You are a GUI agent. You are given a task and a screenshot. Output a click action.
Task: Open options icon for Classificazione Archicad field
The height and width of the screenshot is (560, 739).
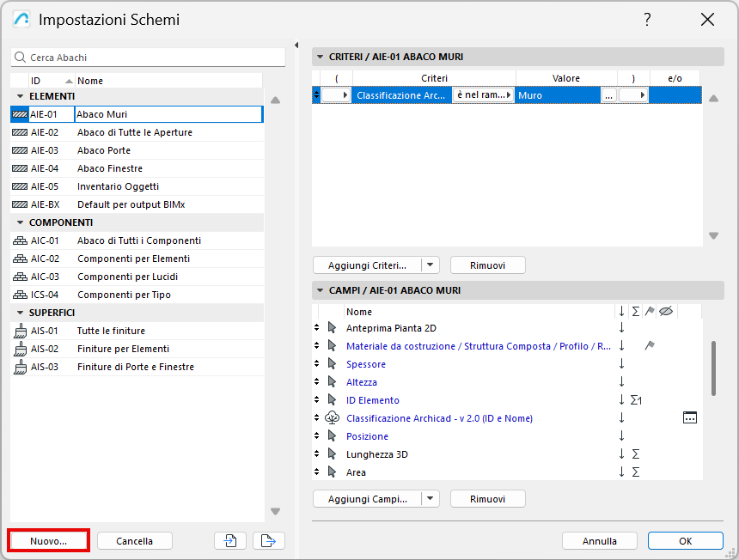(x=689, y=418)
